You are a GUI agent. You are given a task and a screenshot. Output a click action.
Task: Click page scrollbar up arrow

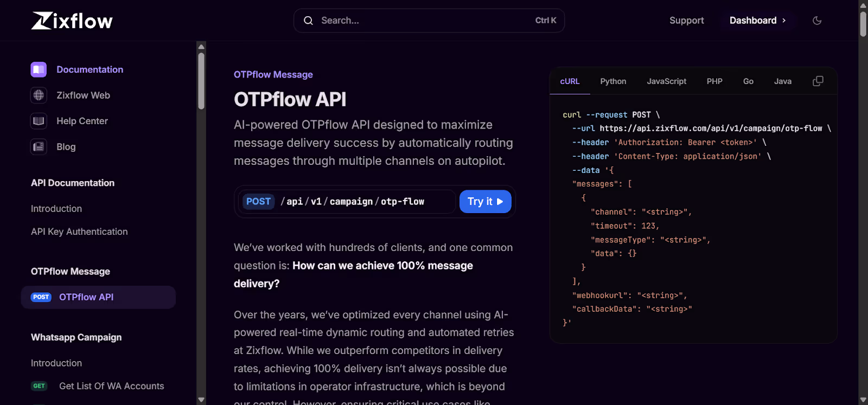click(863, 5)
